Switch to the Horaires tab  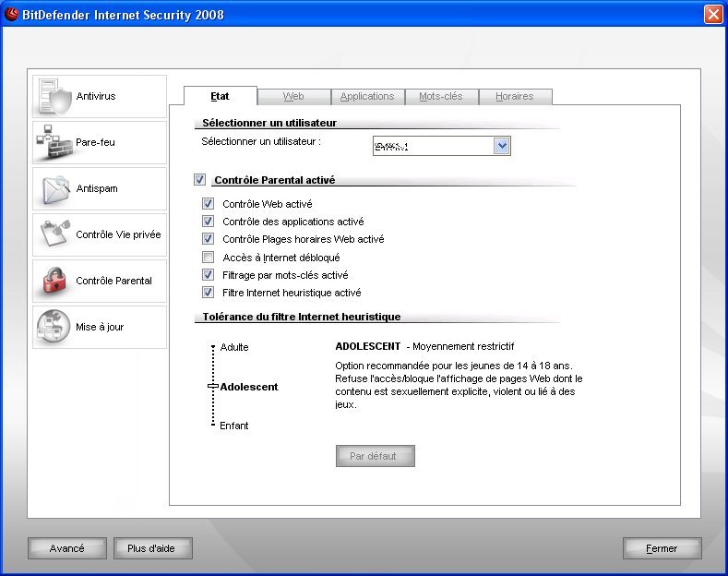tap(515, 96)
